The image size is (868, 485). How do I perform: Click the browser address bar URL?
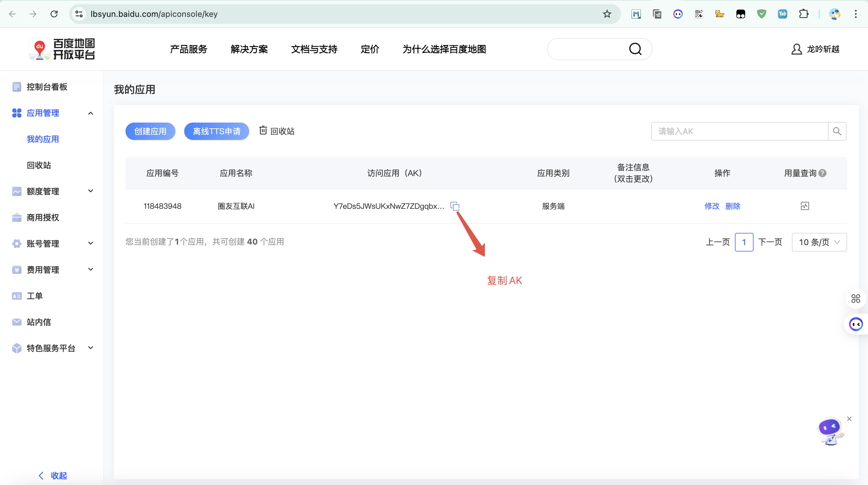click(154, 14)
